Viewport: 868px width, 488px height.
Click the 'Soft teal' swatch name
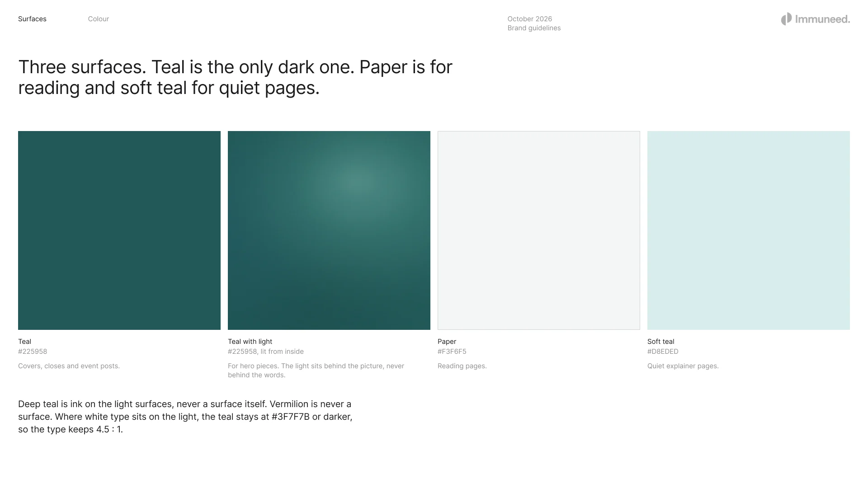660,342
